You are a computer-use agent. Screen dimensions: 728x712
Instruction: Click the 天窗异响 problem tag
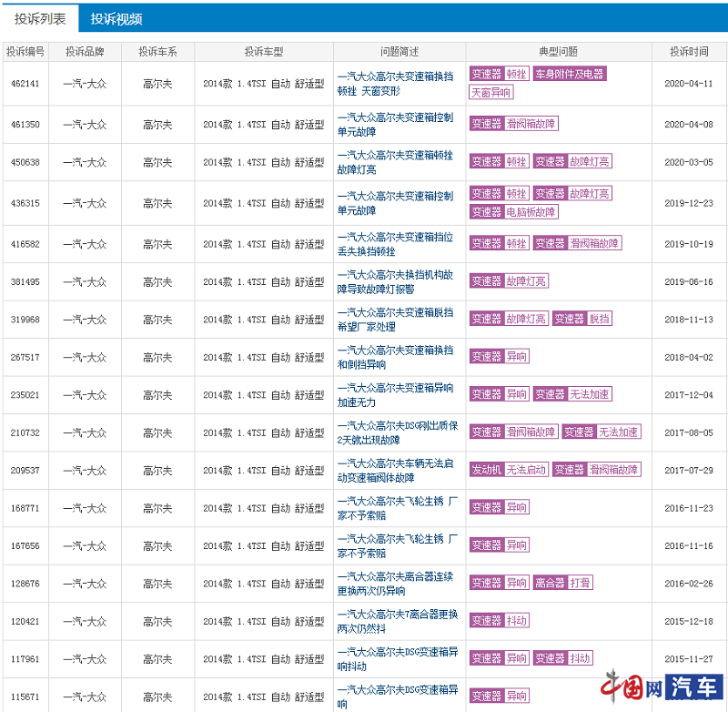click(x=491, y=92)
